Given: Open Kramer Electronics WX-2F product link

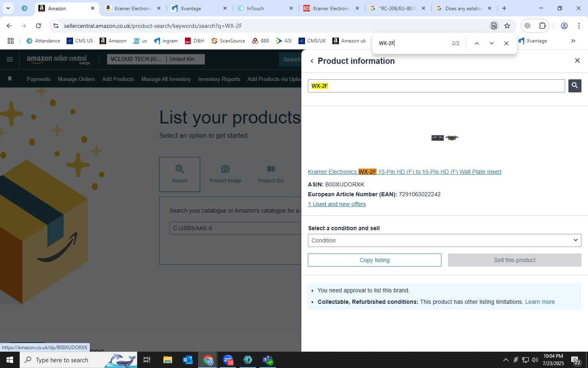Looking at the screenshot, I should (405, 172).
